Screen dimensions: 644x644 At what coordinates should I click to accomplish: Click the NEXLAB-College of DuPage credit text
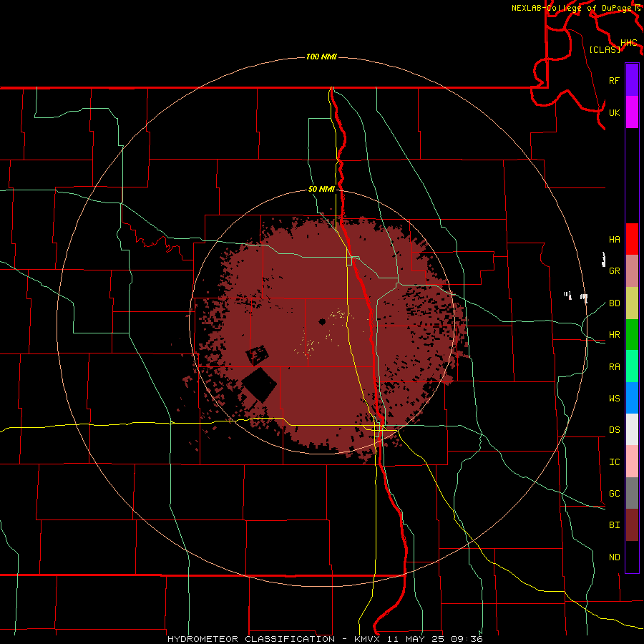[x=572, y=8]
